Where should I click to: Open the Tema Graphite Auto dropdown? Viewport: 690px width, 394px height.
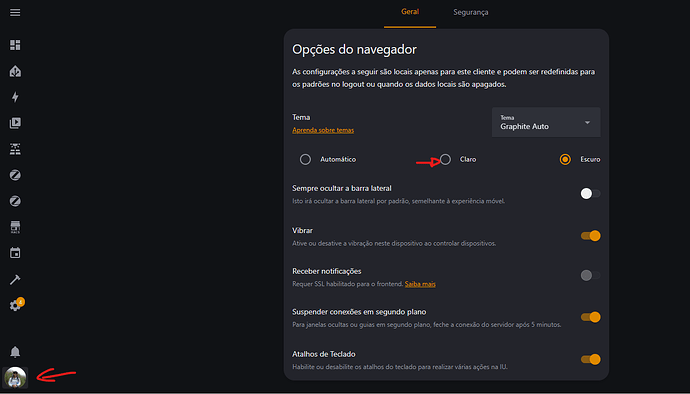(546, 122)
